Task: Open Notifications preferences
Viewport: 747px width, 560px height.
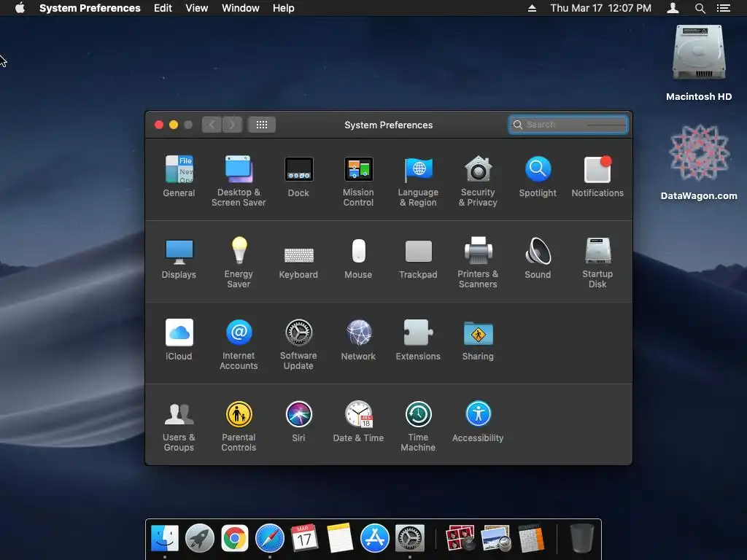Action: 597,176
